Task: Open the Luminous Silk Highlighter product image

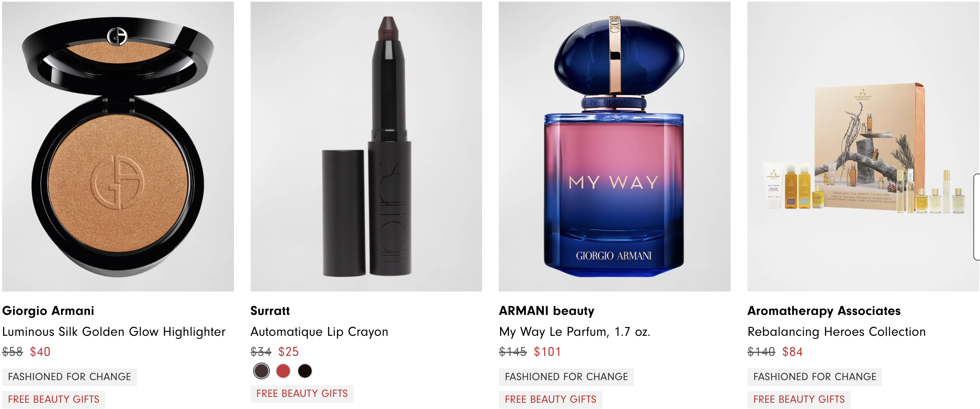Action: pyautogui.click(x=118, y=146)
